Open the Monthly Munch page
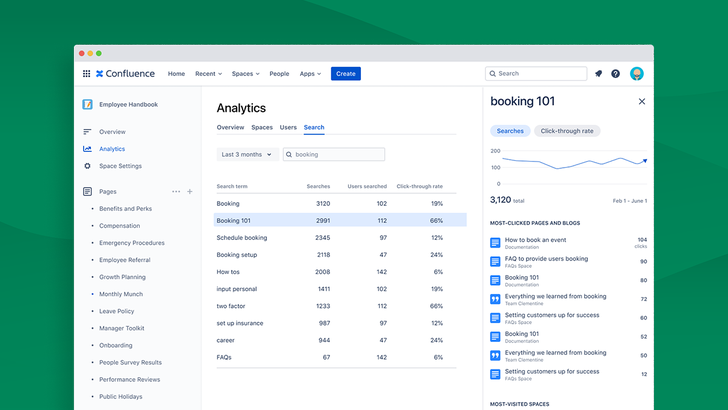This screenshot has height=410, width=728. point(121,294)
